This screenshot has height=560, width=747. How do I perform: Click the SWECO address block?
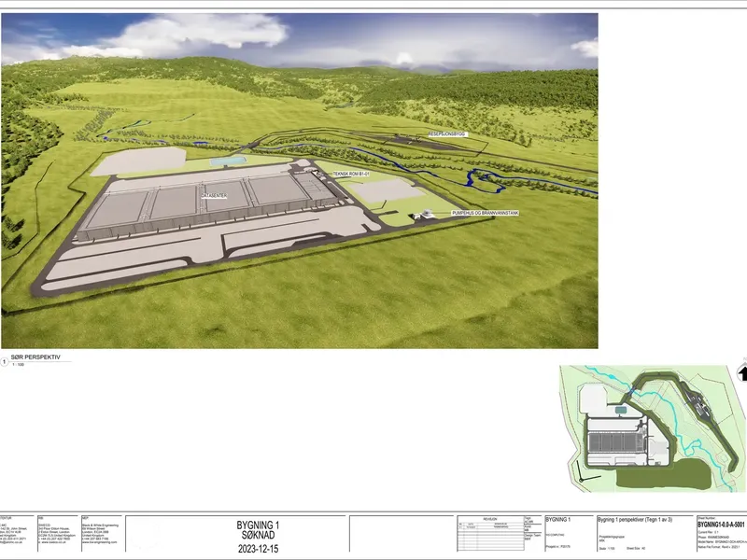click(57, 533)
